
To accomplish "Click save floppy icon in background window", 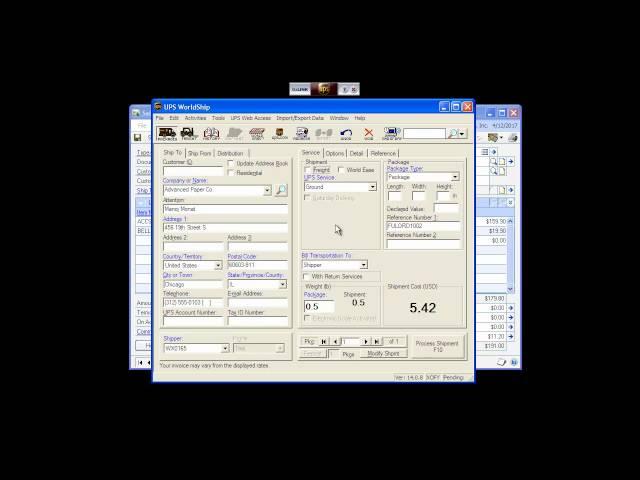I will [x=138, y=138].
